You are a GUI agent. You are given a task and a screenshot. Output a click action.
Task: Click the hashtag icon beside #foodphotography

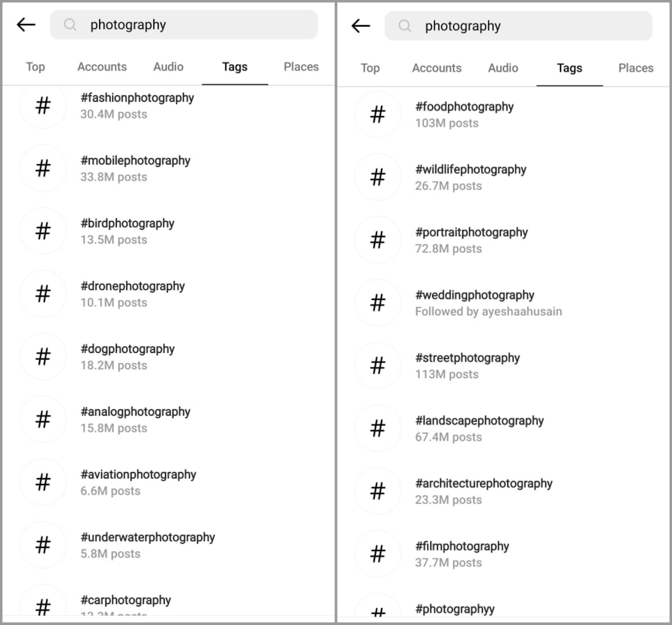pyautogui.click(x=378, y=114)
